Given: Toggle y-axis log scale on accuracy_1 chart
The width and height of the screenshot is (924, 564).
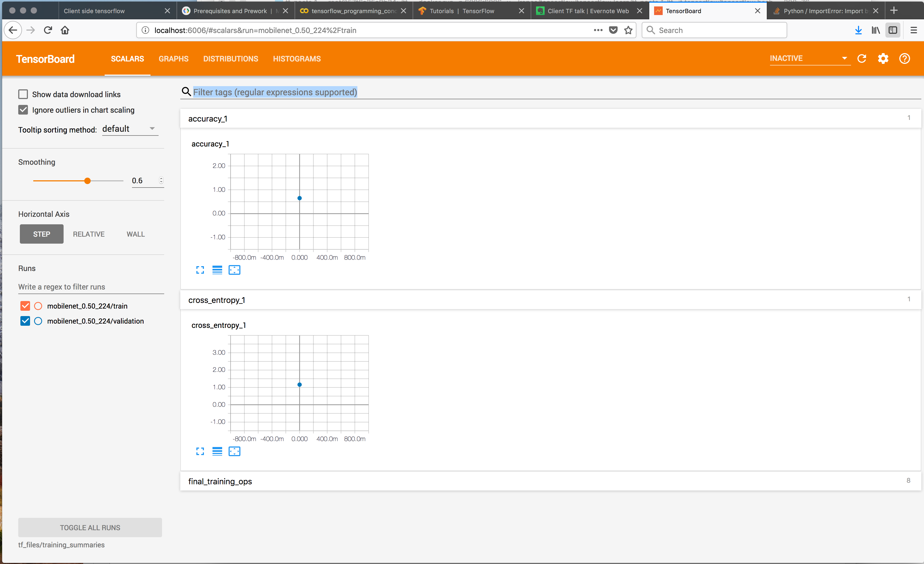Looking at the screenshot, I should pos(217,270).
